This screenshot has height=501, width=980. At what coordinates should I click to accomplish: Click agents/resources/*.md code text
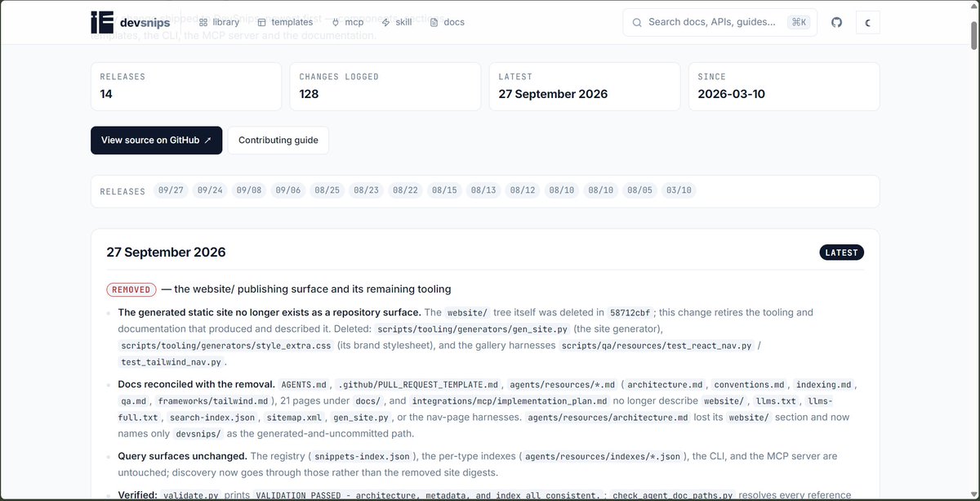[562, 384]
